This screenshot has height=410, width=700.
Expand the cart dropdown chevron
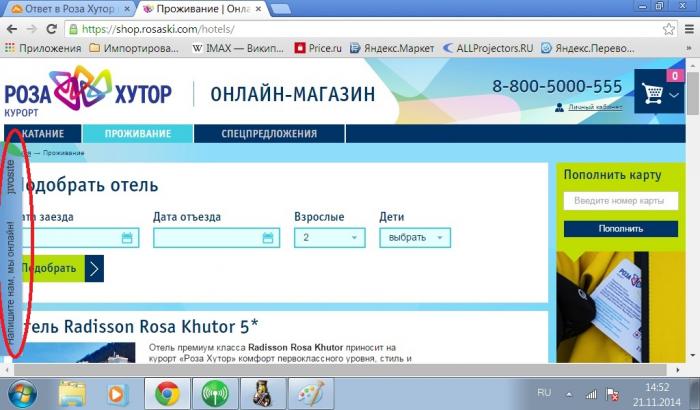point(674,95)
